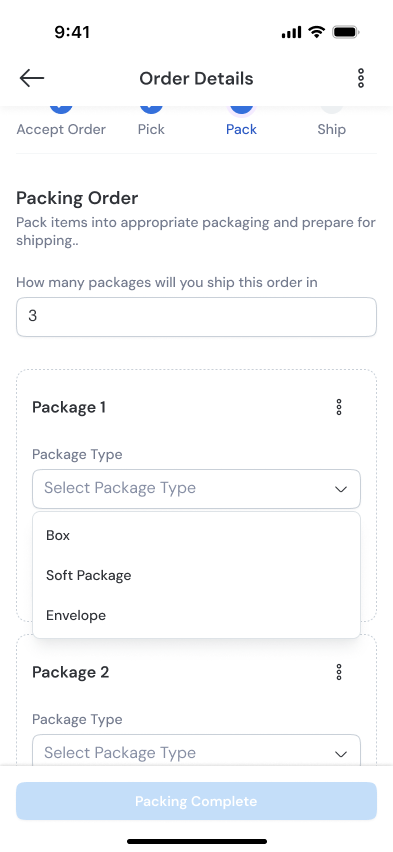The image size is (393, 852).
Task: Open Package 2 more options menu
Action: 339,672
